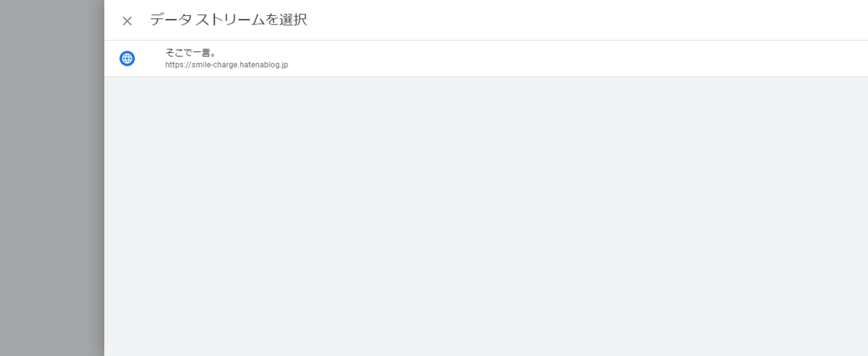Viewport: 868px width, 356px height.
Task: Click the blue globe web stream icon
Action: (x=127, y=59)
